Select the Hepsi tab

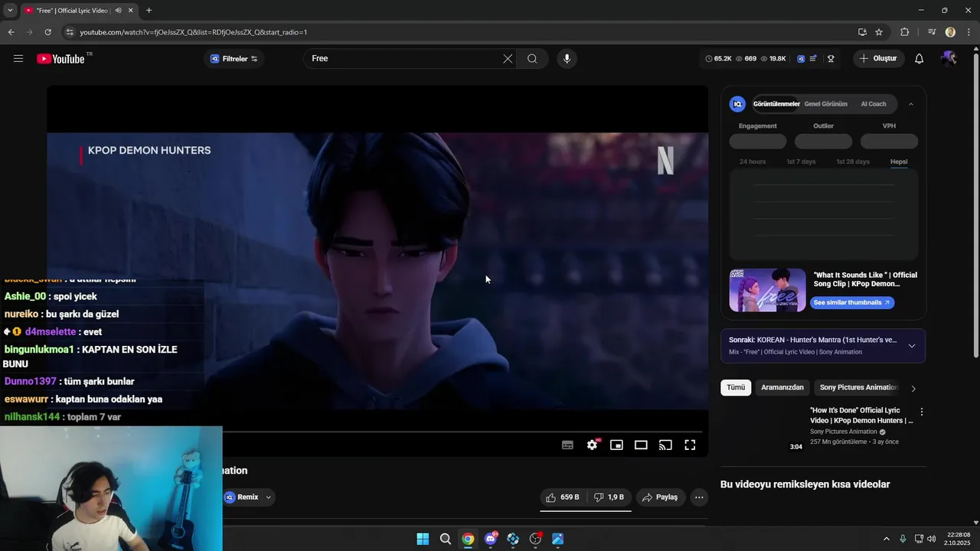point(899,161)
